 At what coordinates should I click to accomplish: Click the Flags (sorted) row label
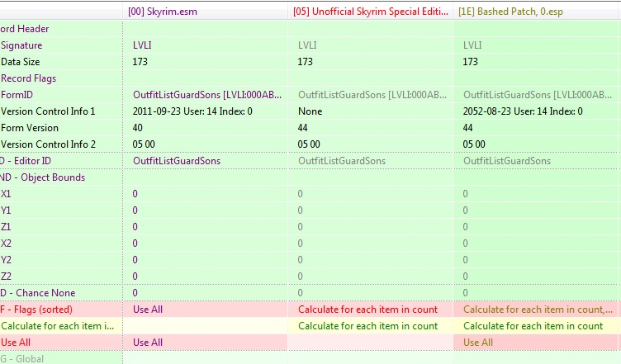(36, 310)
